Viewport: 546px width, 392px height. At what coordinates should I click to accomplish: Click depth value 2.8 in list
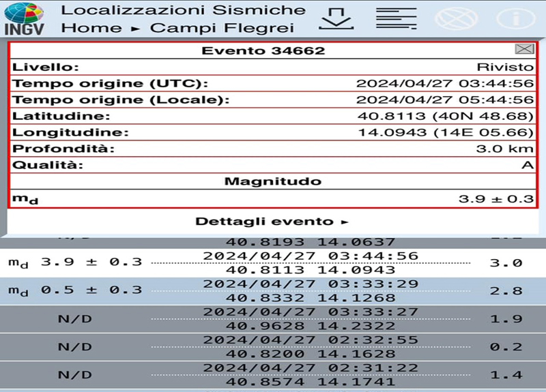[506, 291]
